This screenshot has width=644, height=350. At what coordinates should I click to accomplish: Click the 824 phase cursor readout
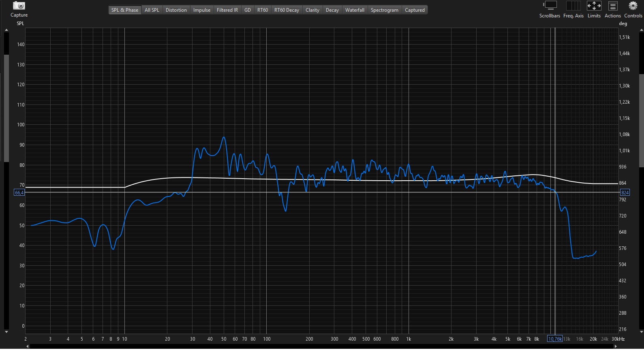[625, 192]
